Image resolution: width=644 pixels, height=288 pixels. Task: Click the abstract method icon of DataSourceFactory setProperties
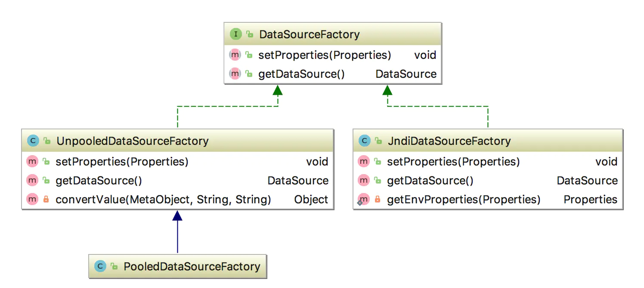(x=235, y=55)
